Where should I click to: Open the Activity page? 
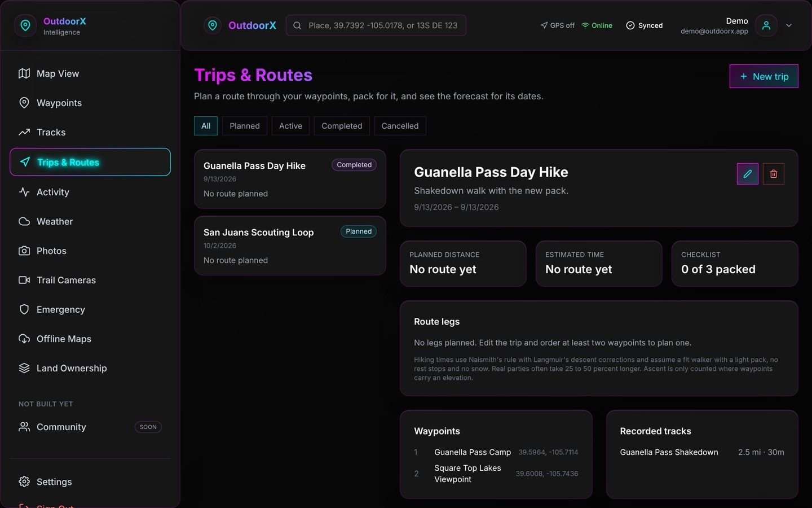(90, 192)
